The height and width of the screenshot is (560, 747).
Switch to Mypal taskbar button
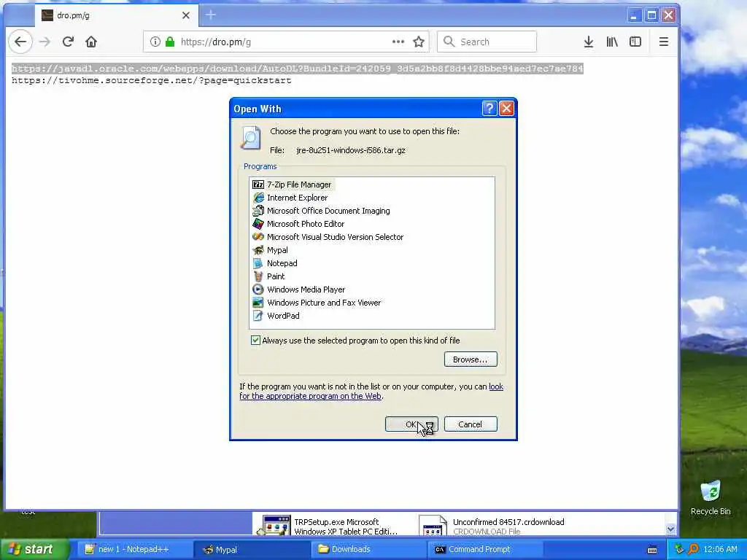252,549
